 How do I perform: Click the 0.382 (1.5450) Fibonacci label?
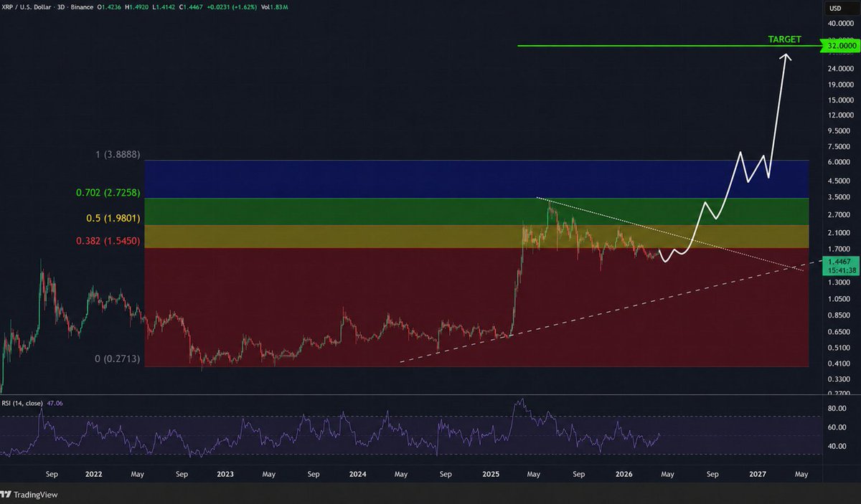[108, 240]
